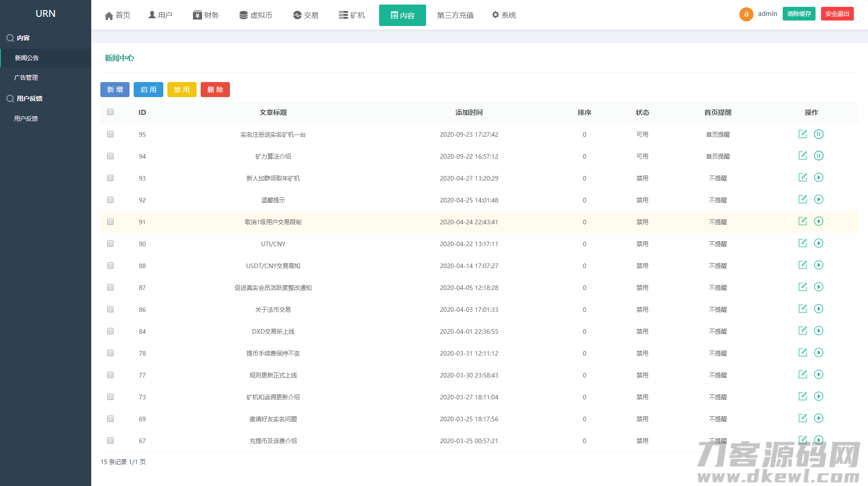Image resolution: width=868 pixels, height=486 pixels.
Task: Expand the 用户反馈 sidebar group header
Action: coord(29,98)
